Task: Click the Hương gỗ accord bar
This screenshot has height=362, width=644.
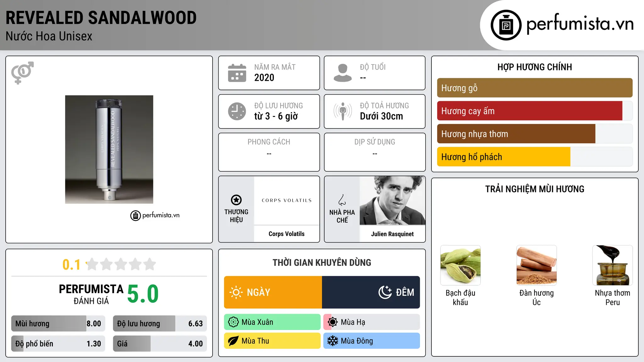Action: 535,88
